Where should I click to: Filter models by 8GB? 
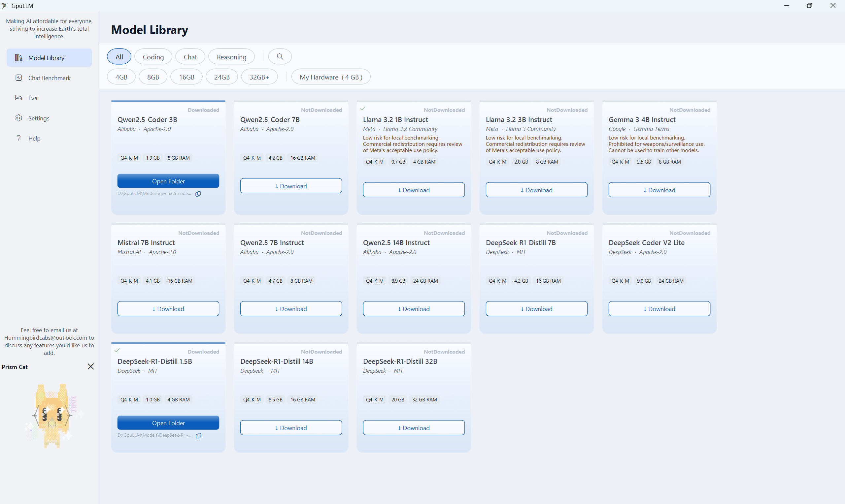tap(153, 77)
